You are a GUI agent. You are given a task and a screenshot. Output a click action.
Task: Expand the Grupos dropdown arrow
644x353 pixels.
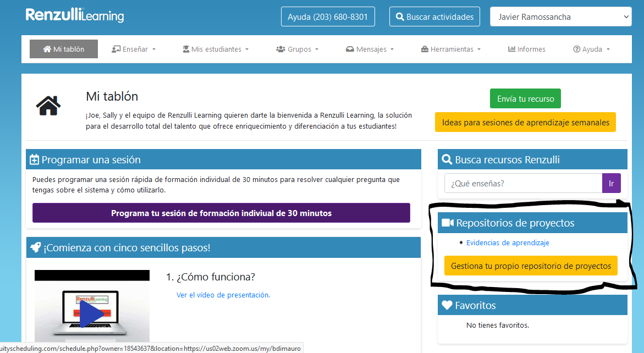click(x=317, y=49)
